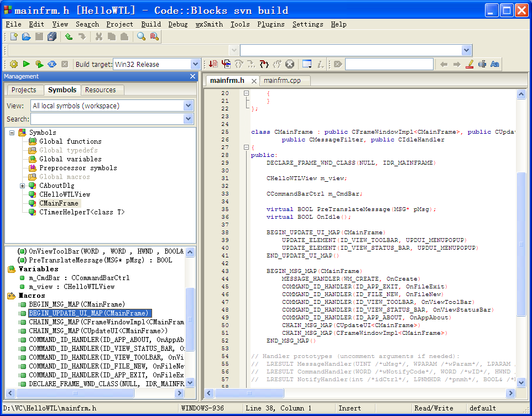
Task: Click the symbol details list vertical scrollbar
Action: [190, 319]
